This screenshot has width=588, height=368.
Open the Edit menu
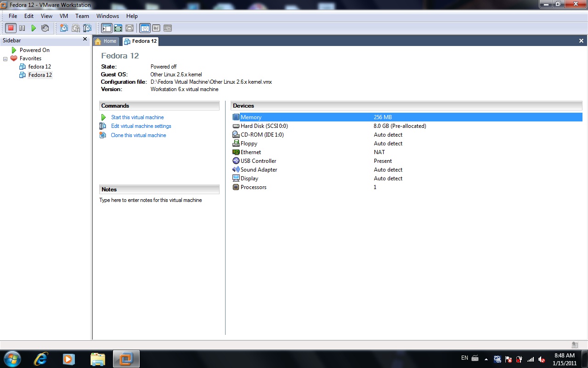point(29,16)
